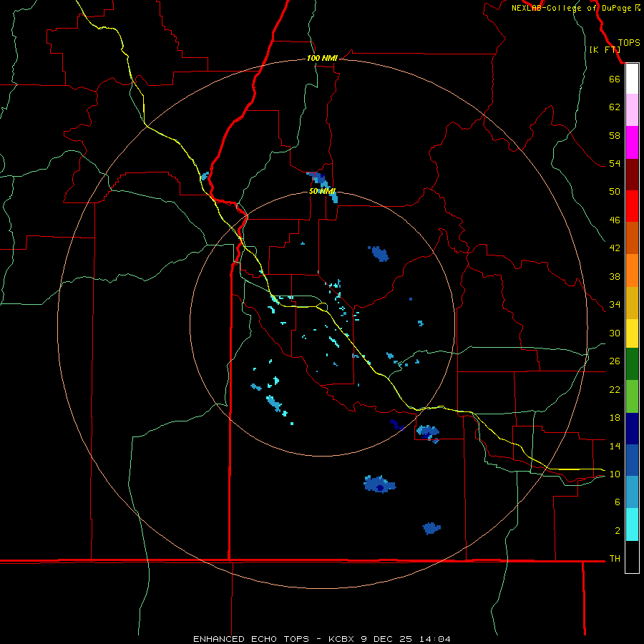Screen dimensions: 644x644
Task: Click the magenta legend swatch
Action: point(632,142)
